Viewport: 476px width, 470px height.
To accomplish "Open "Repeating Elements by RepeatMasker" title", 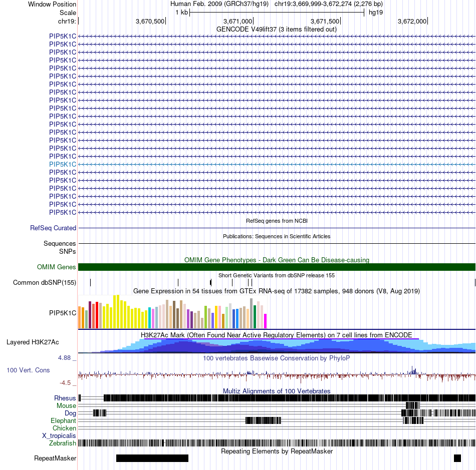I will coord(277,451).
